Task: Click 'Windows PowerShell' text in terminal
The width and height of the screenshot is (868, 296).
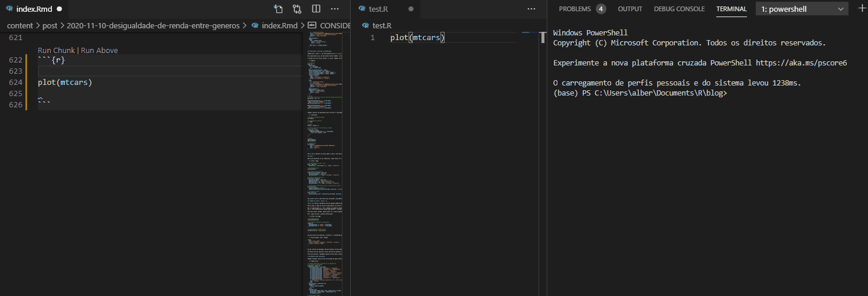Action: coord(590,32)
